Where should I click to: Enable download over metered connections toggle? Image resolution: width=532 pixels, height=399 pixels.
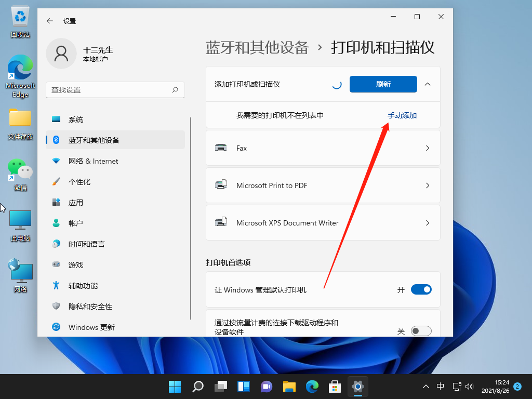421,331
